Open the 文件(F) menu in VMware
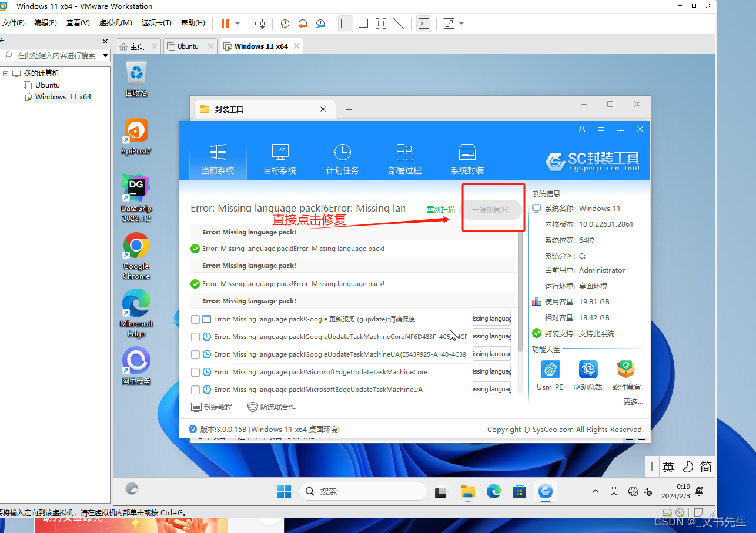756x533 pixels. 14,23
